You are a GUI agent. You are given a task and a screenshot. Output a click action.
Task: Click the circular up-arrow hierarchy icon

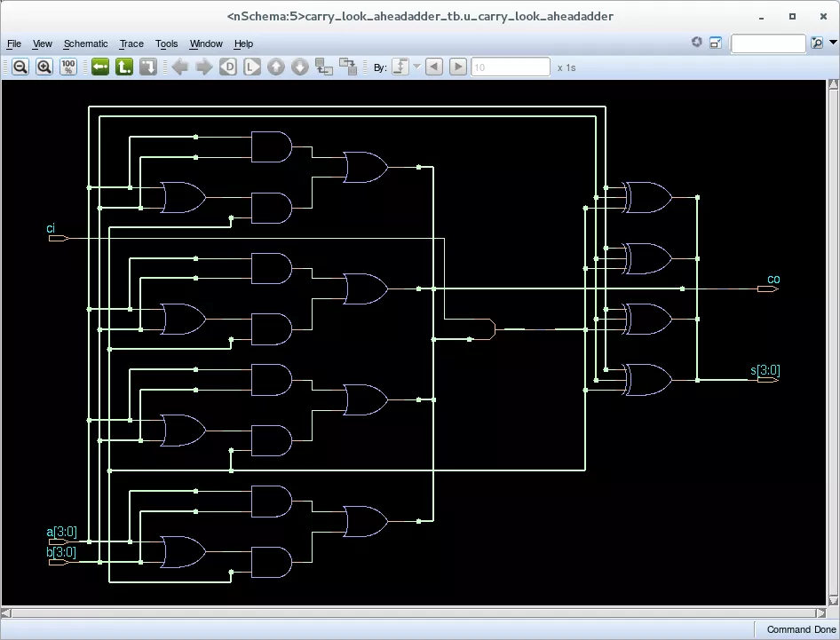click(276, 67)
